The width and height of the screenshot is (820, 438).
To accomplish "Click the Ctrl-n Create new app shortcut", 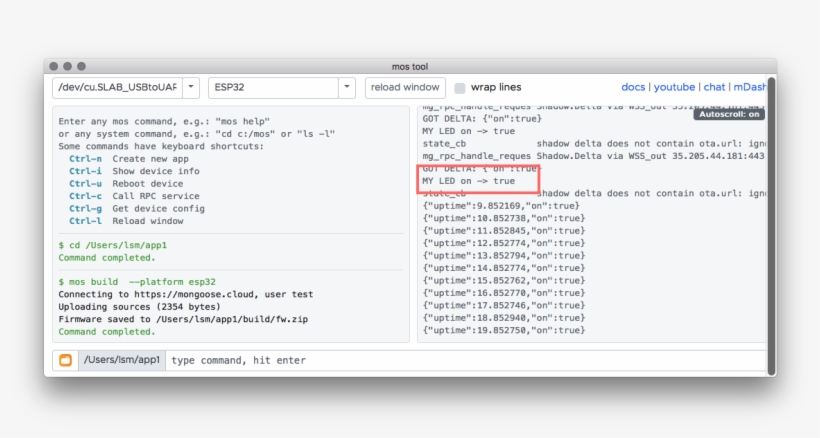I will pyautogui.click(x=128, y=159).
